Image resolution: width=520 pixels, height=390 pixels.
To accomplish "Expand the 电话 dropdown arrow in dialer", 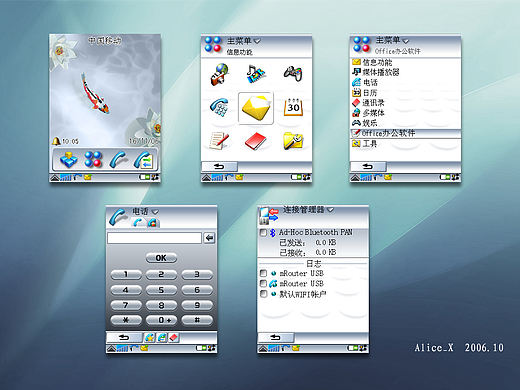I will (x=155, y=212).
